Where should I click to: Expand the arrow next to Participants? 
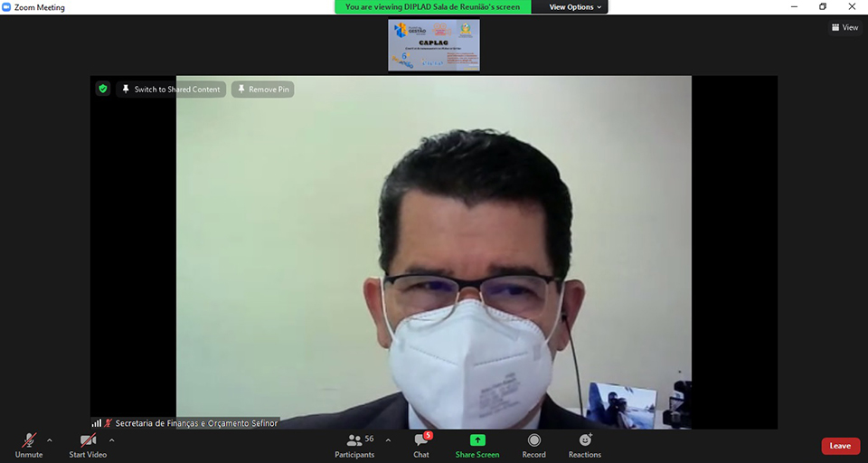(388, 440)
